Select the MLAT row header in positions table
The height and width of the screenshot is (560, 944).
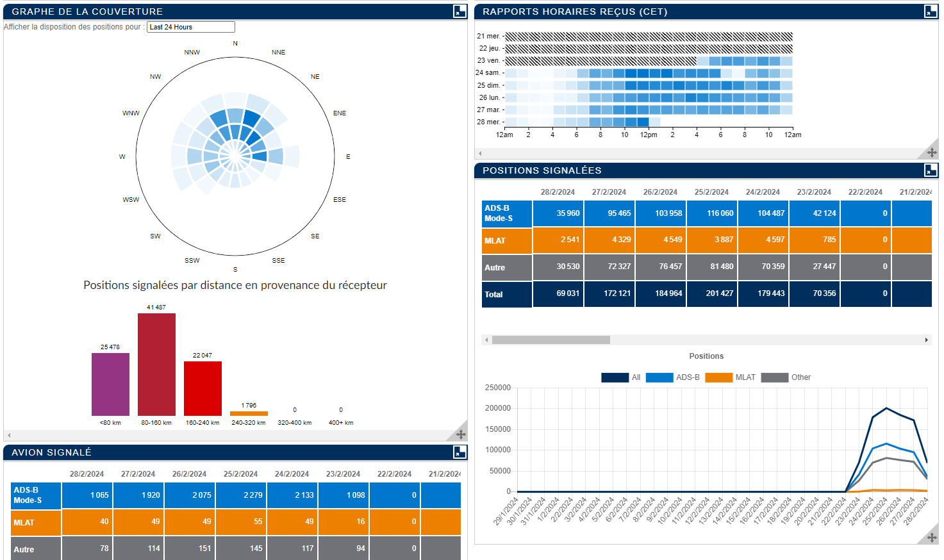coord(506,241)
